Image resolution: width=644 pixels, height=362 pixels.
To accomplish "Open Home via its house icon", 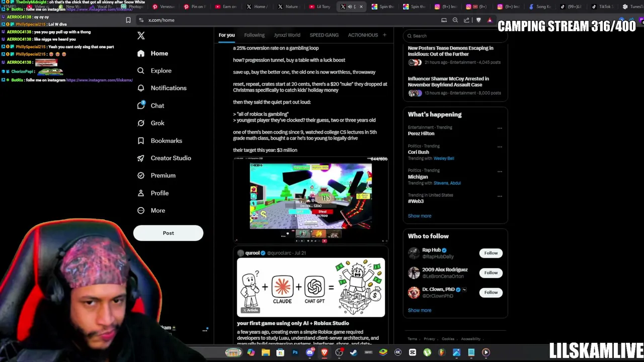I will pos(141,53).
